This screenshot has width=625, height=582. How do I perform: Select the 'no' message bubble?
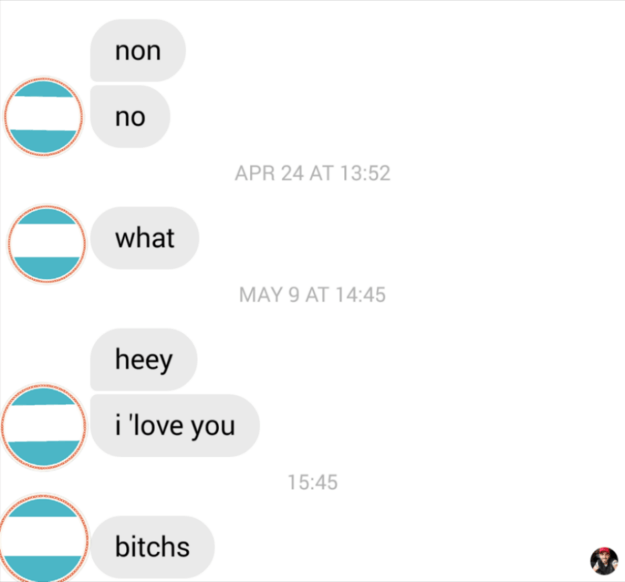tap(130, 116)
